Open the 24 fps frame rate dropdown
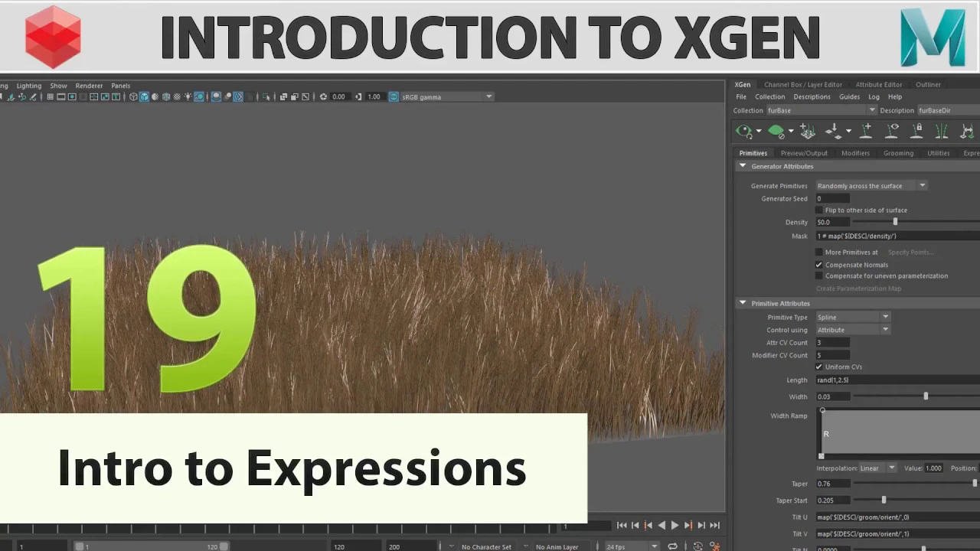This screenshot has width=980, height=551. (632, 546)
